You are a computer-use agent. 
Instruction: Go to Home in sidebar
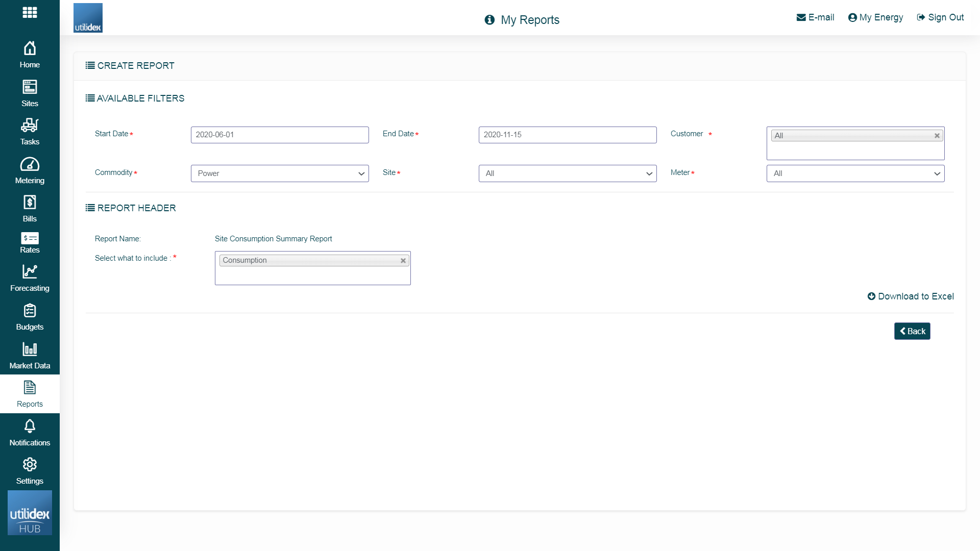[30, 55]
